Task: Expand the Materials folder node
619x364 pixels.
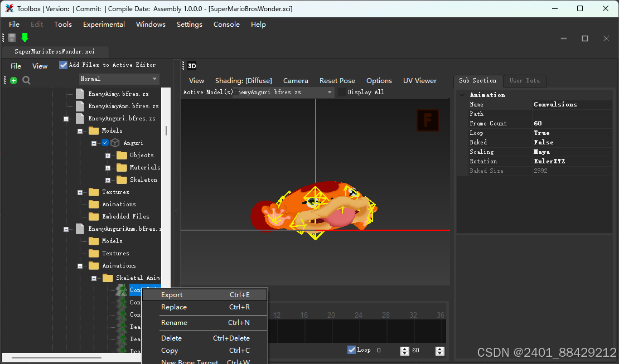Action: tap(108, 168)
